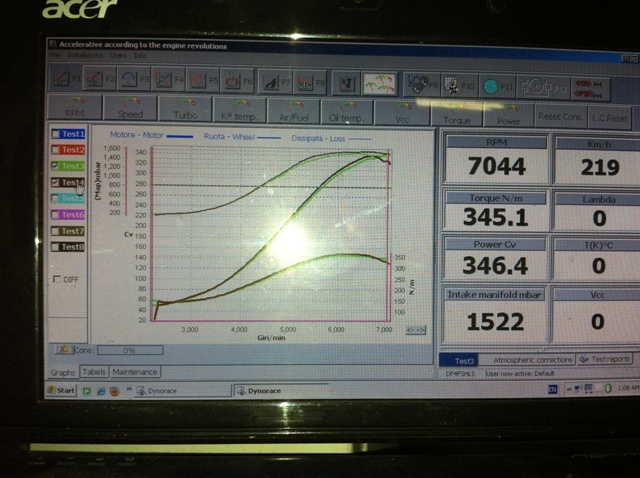
Task: Click the Oil temp. gauge button
Action: click(347, 111)
